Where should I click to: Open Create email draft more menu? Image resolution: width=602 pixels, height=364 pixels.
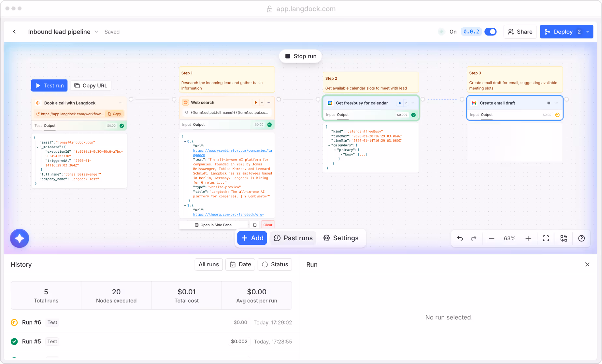[556, 103]
